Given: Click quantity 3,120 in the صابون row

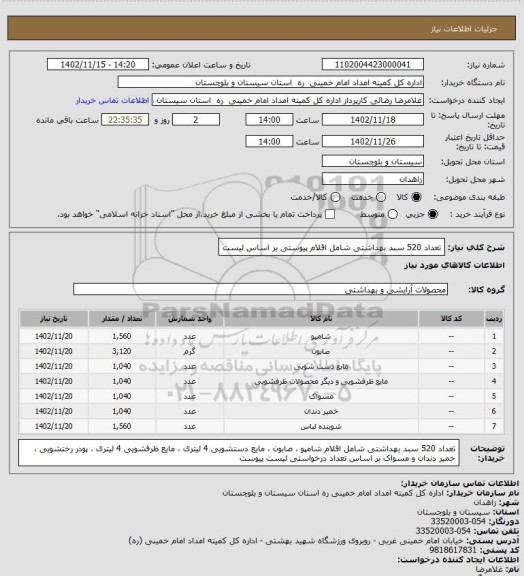Looking at the screenshot, I should (122, 352).
